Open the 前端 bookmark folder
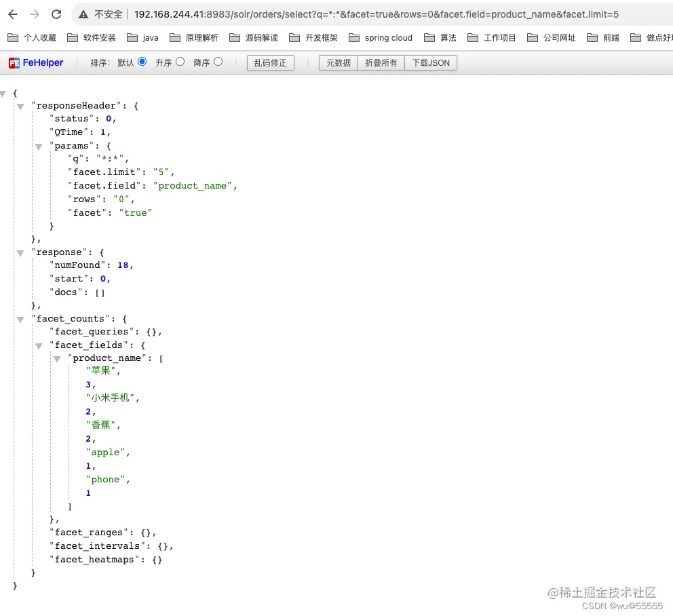 tap(602, 38)
